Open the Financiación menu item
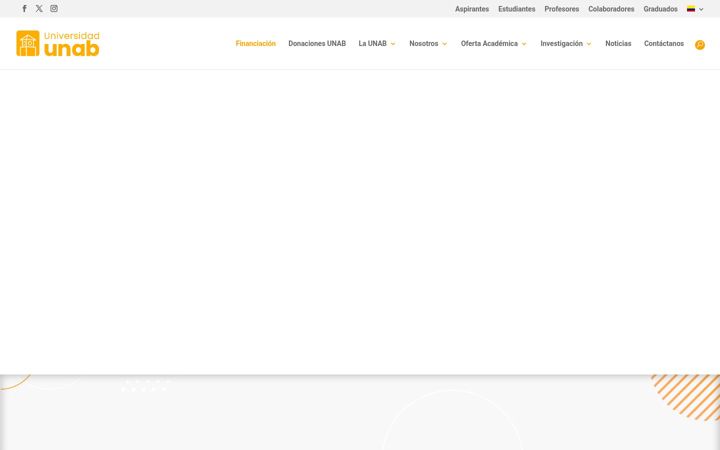The width and height of the screenshot is (720, 450). point(256,44)
